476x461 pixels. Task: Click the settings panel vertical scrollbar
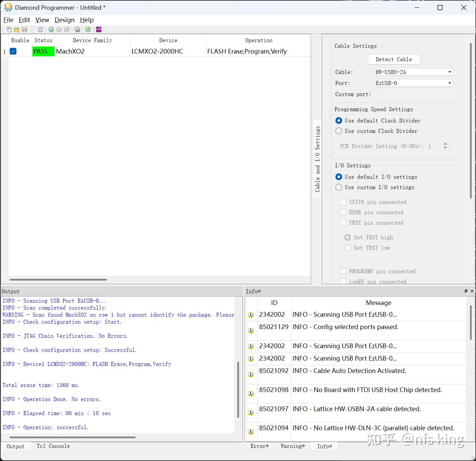point(471,120)
